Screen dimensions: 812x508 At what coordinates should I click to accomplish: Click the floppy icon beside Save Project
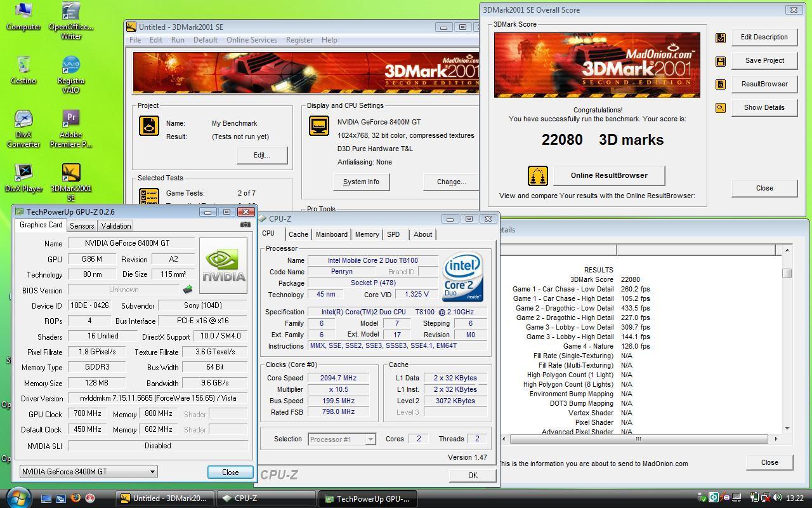point(721,61)
